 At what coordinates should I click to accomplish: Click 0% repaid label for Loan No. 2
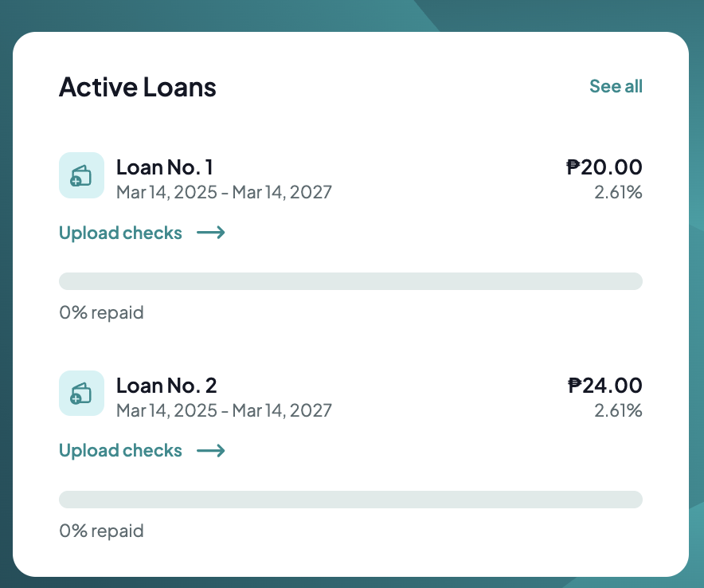coord(101,531)
